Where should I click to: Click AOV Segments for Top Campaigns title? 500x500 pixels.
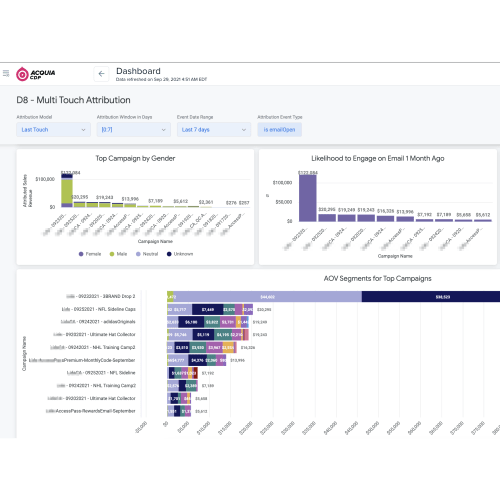click(x=377, y=278)
